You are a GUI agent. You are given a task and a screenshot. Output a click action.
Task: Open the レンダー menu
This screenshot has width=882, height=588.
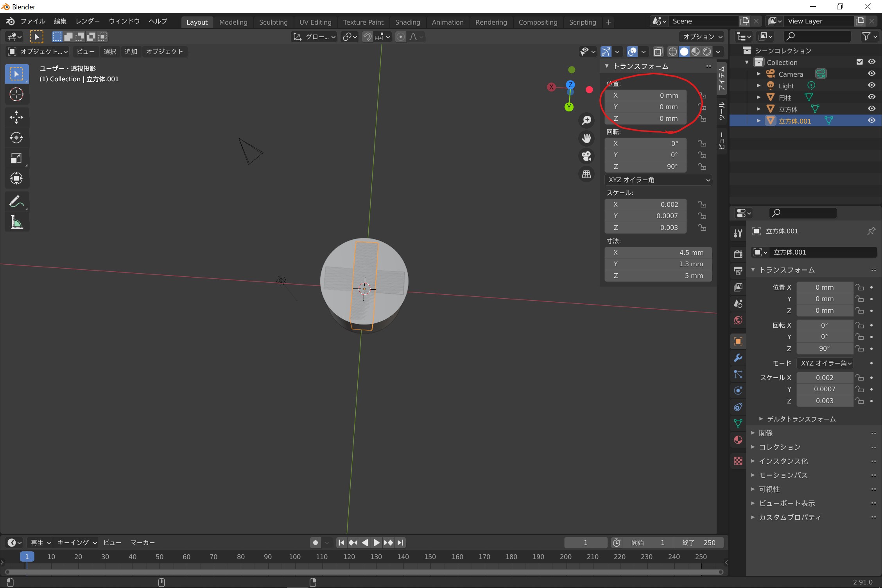[x=88, y=21]
